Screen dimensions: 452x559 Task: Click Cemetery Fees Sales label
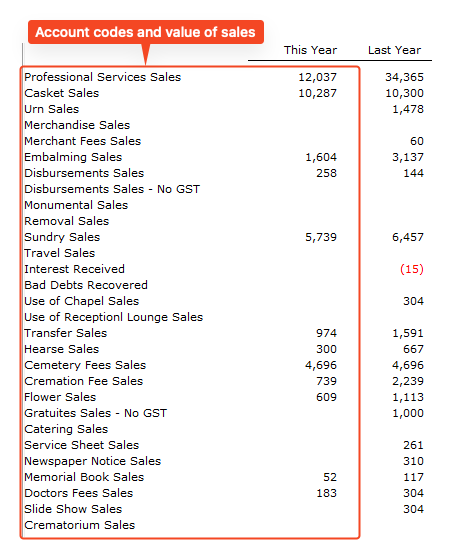click(85, 365)
